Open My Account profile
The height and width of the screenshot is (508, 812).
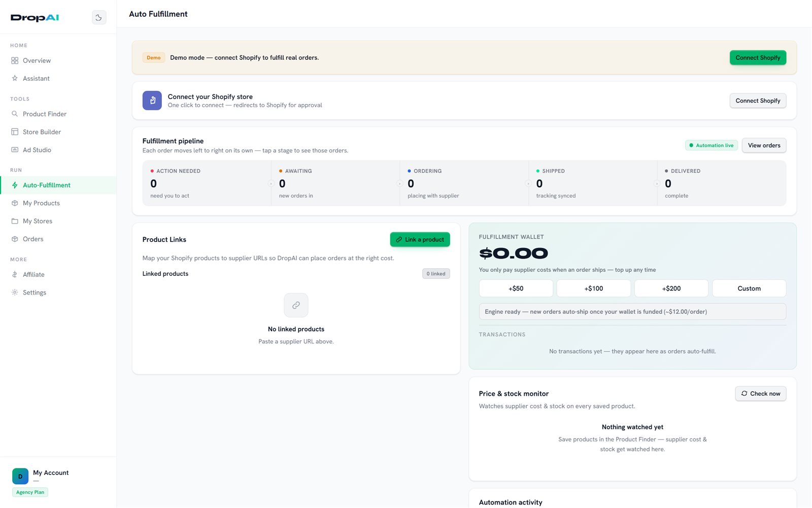coord(51,472)
